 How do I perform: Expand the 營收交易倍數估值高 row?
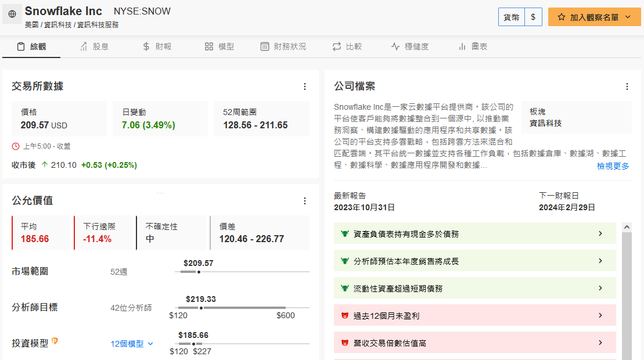coord(475,343)
